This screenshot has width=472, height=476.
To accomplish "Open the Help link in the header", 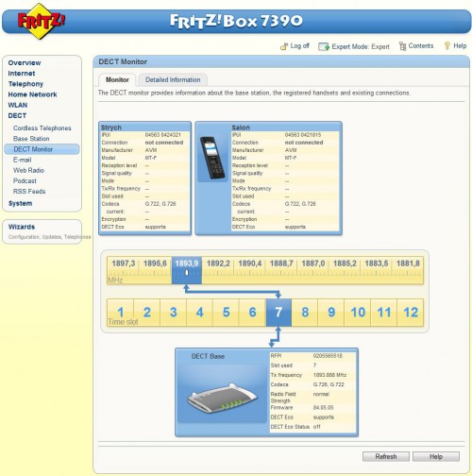I will tap(460, 46).
